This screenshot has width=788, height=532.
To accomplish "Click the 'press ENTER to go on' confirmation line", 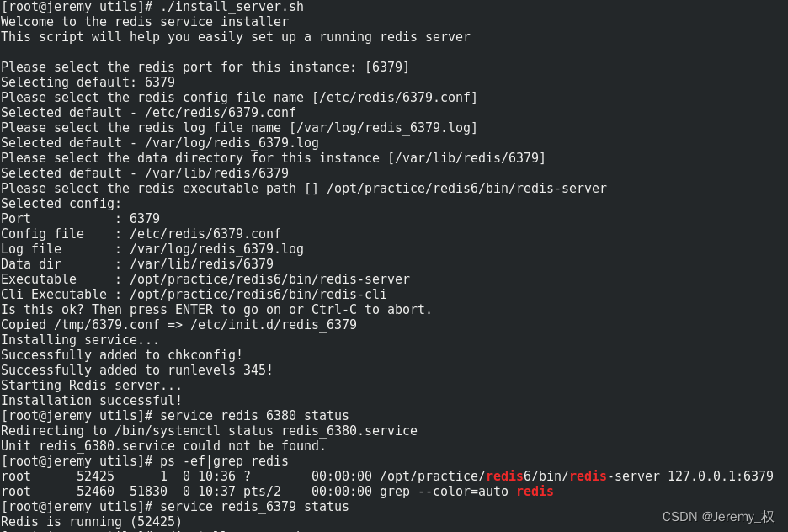I will pos(216,310).
